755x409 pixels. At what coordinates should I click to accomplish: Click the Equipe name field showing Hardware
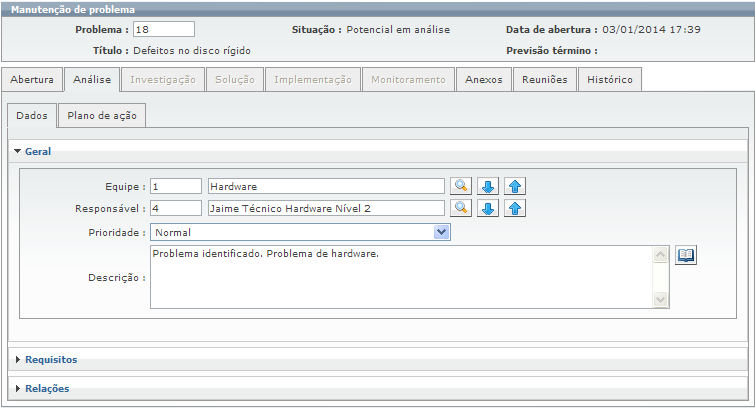(326, 186)
